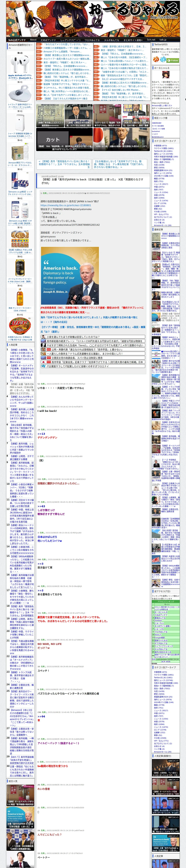
Task: Open red link JFA技術委員長 児童像の輸入
Action: [x=92, y=310]
